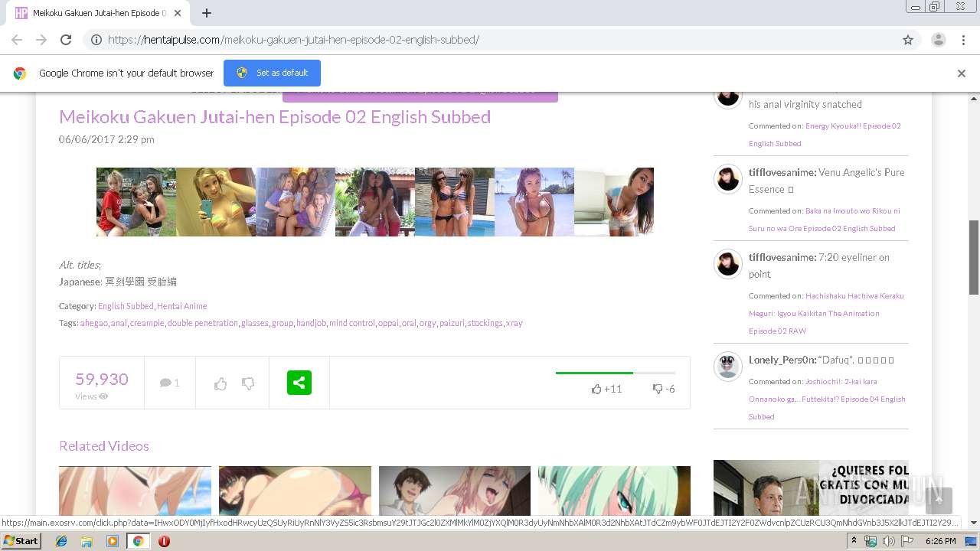
Task: Click the red antivirus taskbar icon
Action: pyautogui.click(x=164, y=541)
